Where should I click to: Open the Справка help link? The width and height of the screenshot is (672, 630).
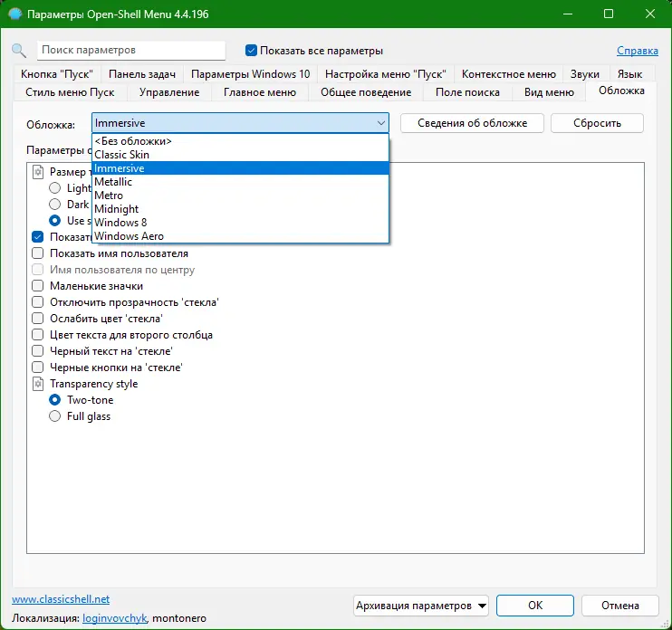tap(638, 51)
